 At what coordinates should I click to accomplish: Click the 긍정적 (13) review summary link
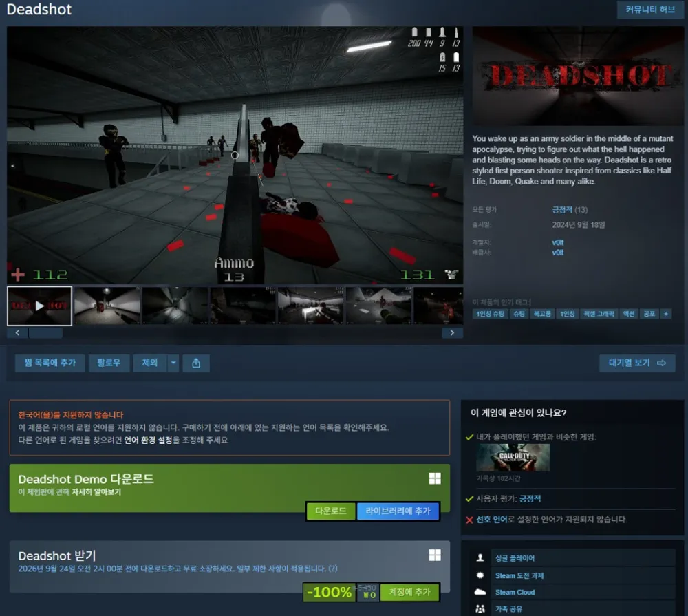tap(570, 210)
